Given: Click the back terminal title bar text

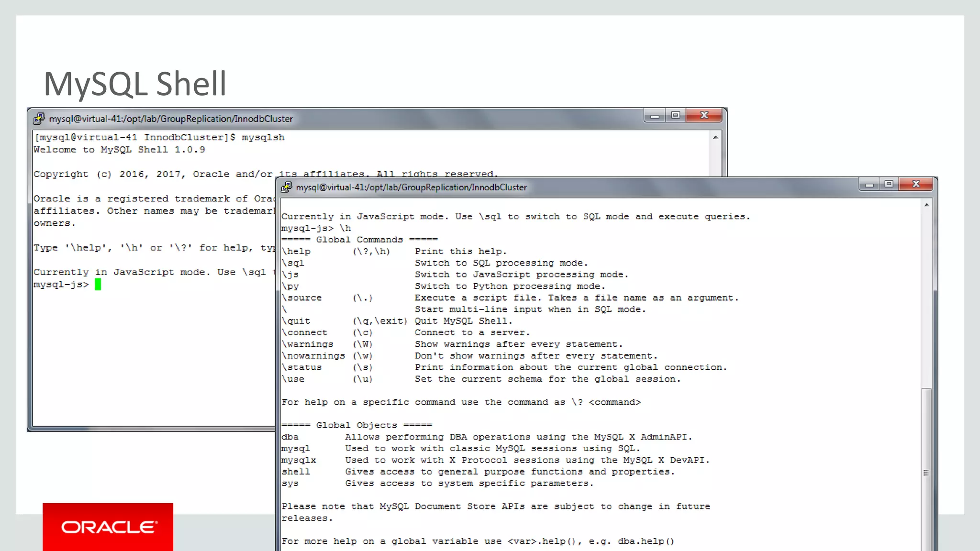Looking at the screenshot, I should point(171,119).
